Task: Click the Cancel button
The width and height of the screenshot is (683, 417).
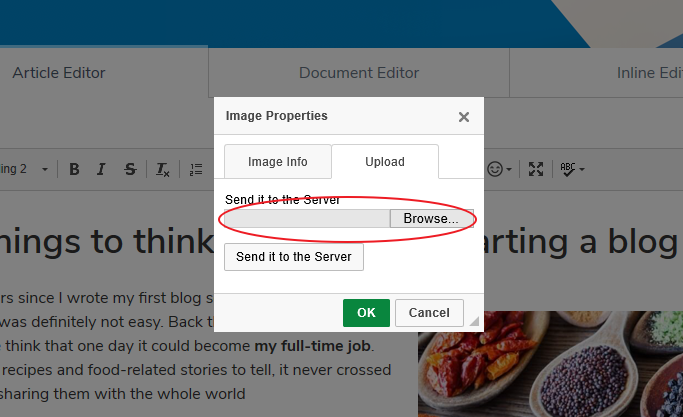Action: (x=429, y=313)
